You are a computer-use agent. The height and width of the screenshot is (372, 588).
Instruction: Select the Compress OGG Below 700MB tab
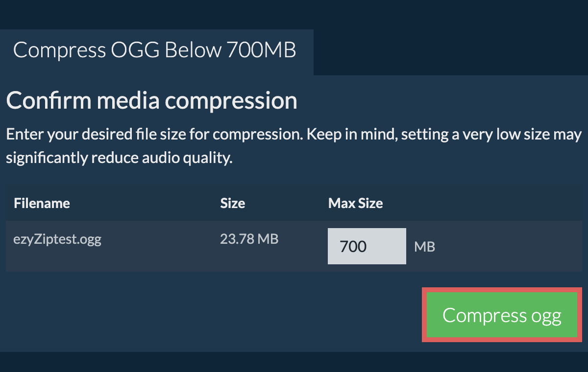pos(155,51)
